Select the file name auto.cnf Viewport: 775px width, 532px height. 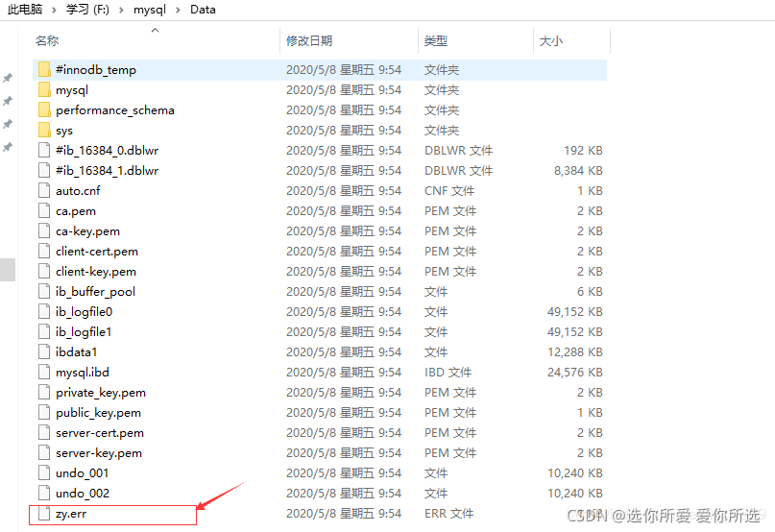(78, 191)
